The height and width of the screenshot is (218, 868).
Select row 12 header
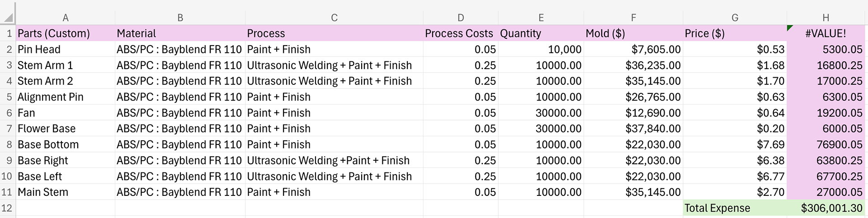[x=8, y=208]
